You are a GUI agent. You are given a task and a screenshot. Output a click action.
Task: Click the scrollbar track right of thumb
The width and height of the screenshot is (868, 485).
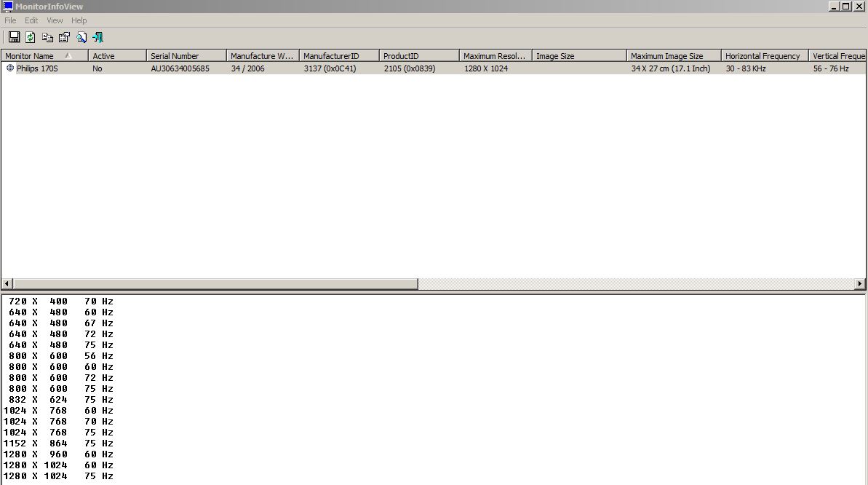(x=636, y=284)
